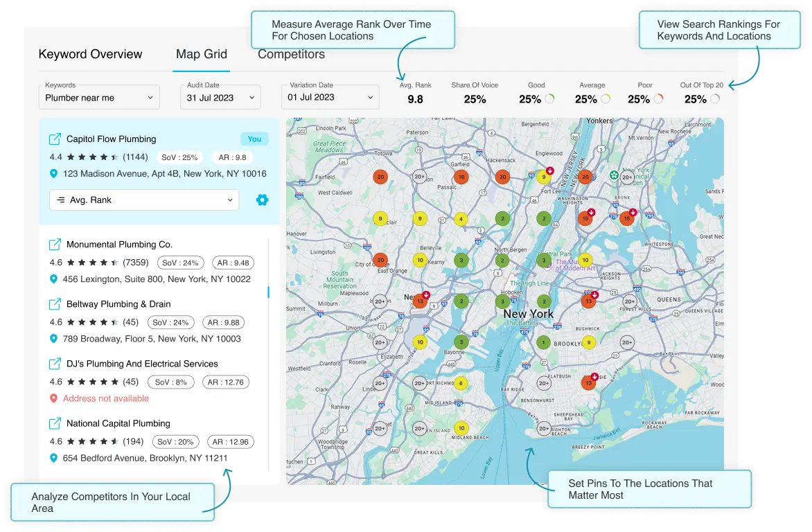Click location pin icon beside 123 Madison Avenue
The height and width of the screenshot is (532, 812).
point(54,174)
